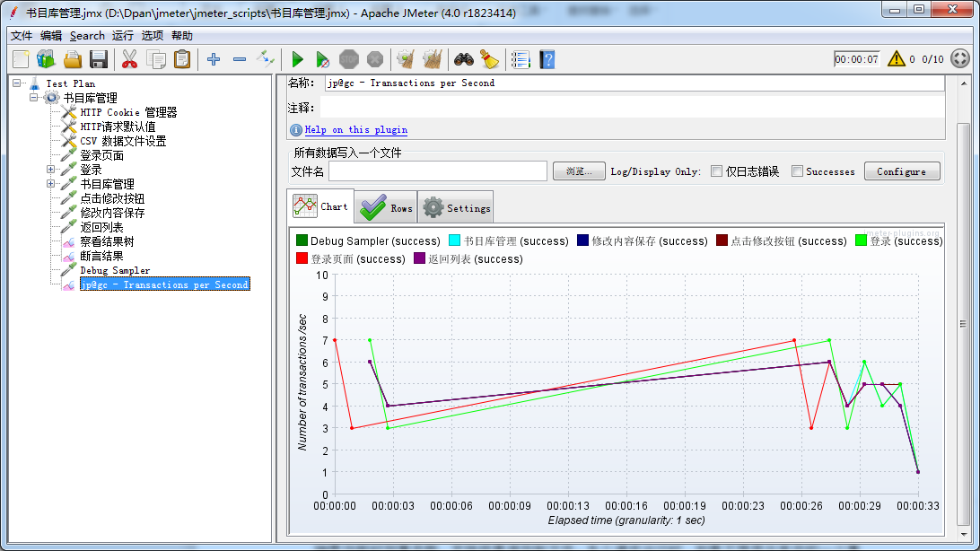Switch to the Rows tab
This screenshot has width=980, height=551.
pyautogui.click(x=386, y=208)
